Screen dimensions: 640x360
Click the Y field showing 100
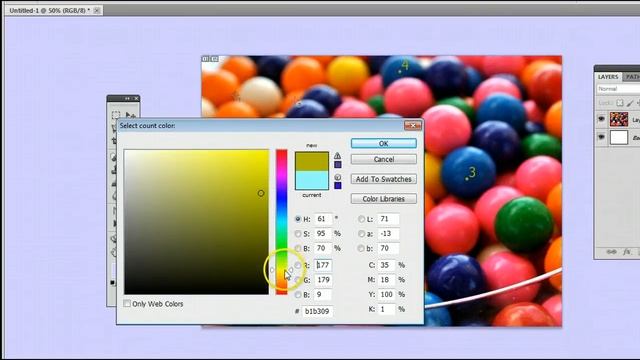(x=387, y=295)
